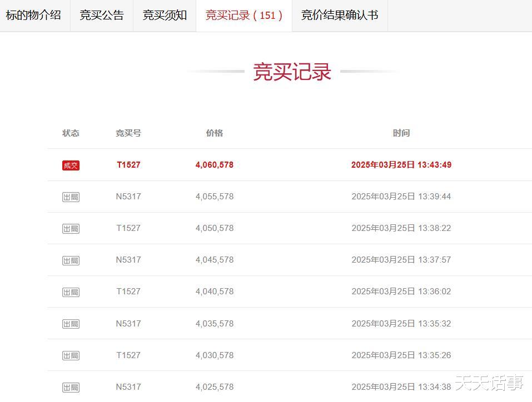Click the 竞买号 column header
This screenshot has width=532, height=402.
[x=128, y=133]
